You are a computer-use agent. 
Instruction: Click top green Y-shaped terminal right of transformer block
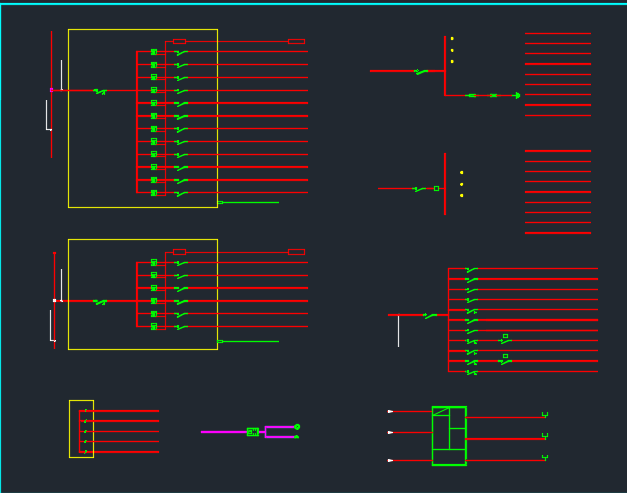pyautogui.click(x=545, y=415)
